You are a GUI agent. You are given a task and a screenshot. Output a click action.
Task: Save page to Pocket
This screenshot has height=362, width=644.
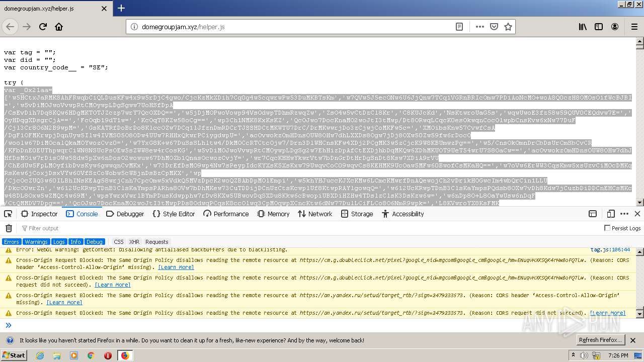(x=494, y=27)
